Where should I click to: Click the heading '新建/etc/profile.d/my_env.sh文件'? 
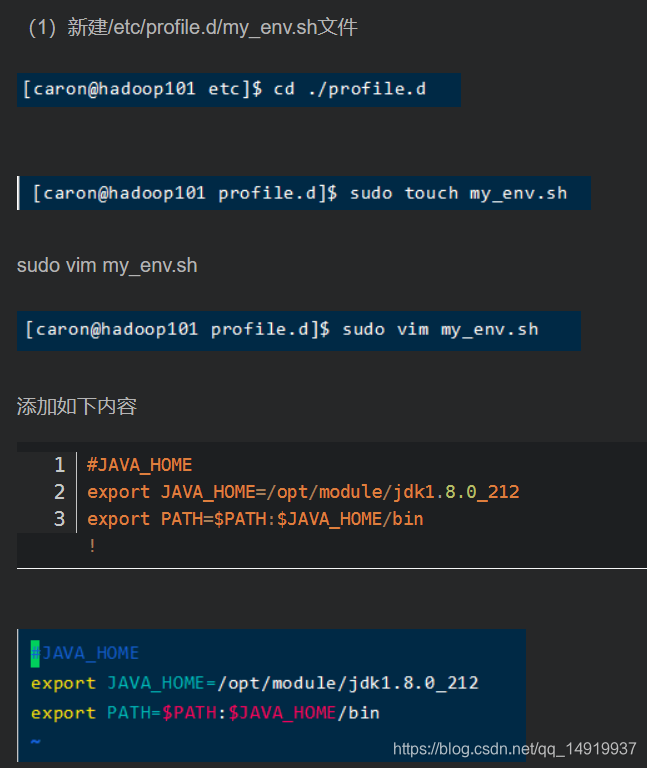212,27
